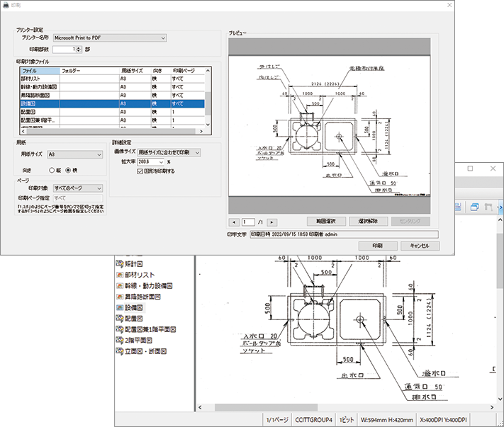Select the 配置図 drawing icon
504x427 pixels.
[x=119, y=319]
